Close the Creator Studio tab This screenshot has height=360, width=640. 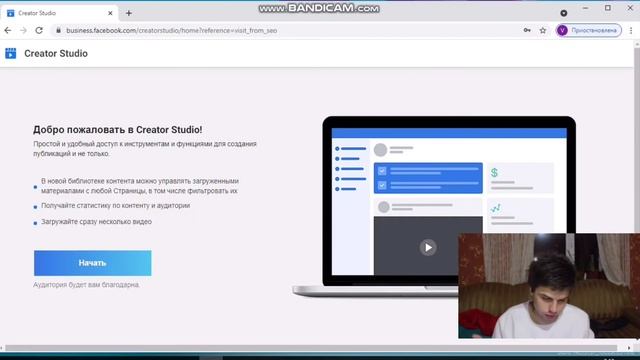pyautogui.click(x=110, y=13)
